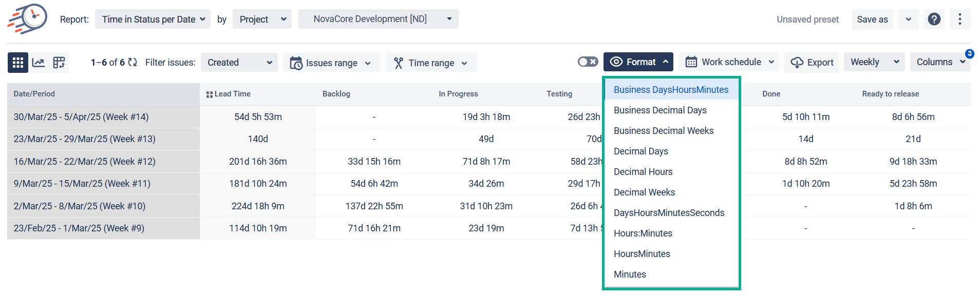Open the help question mark icon

(x=934, y=19)
